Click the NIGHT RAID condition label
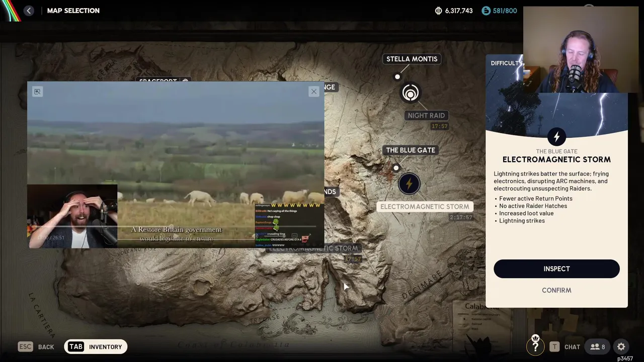644x362 pixels. [x=426, y=115]
